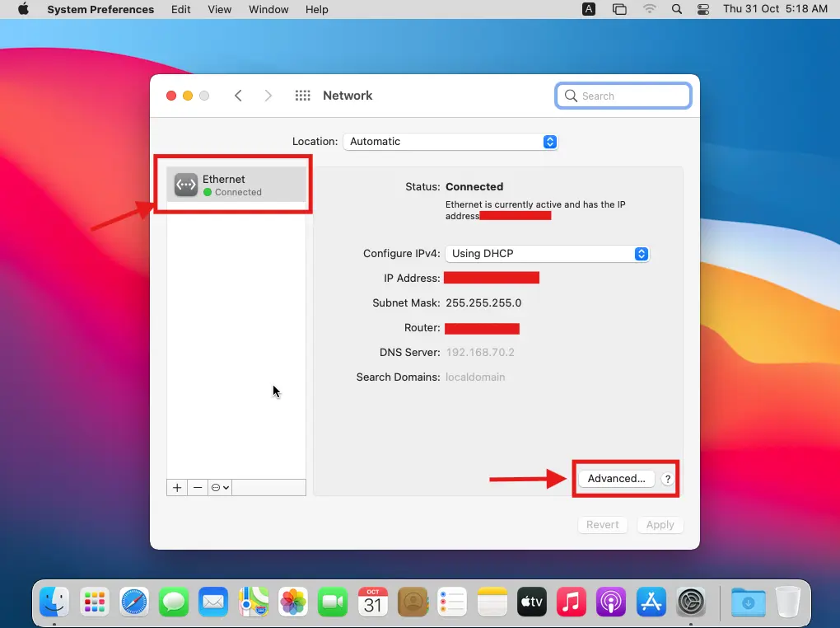840x628 pixels.
Task: Click the Status value Connected
Action: (x=474, y=186)
